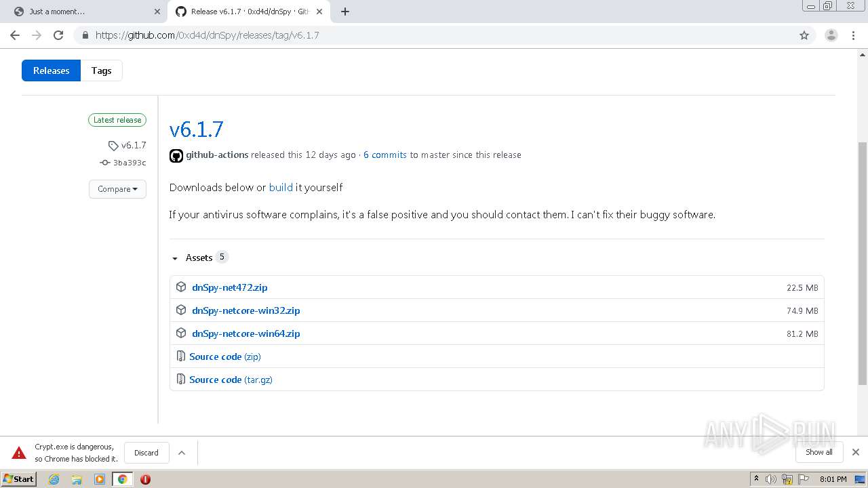Reload the GitHub release page
The image size is (868, 488).
[x=58, y=35]
